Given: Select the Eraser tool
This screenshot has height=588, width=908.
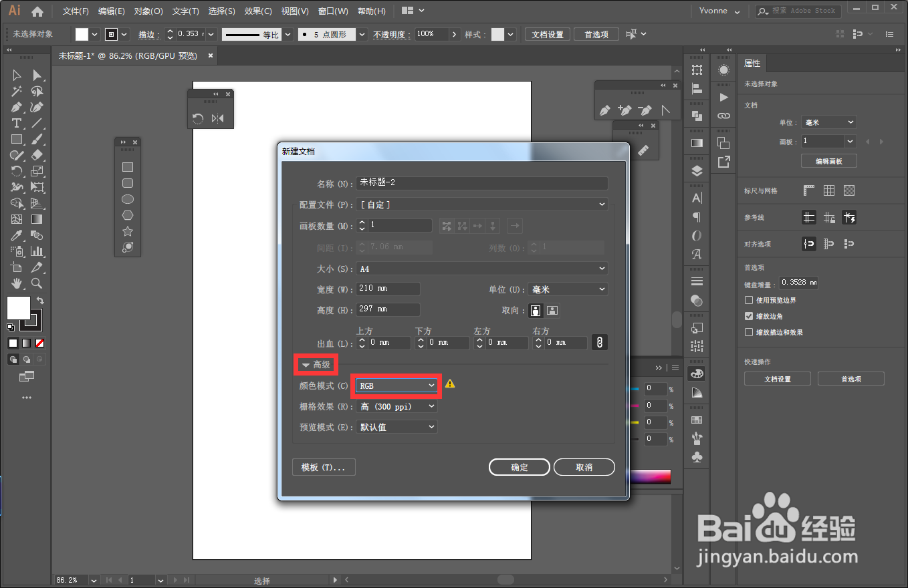Looking at the screenshot, I should 37,155.
